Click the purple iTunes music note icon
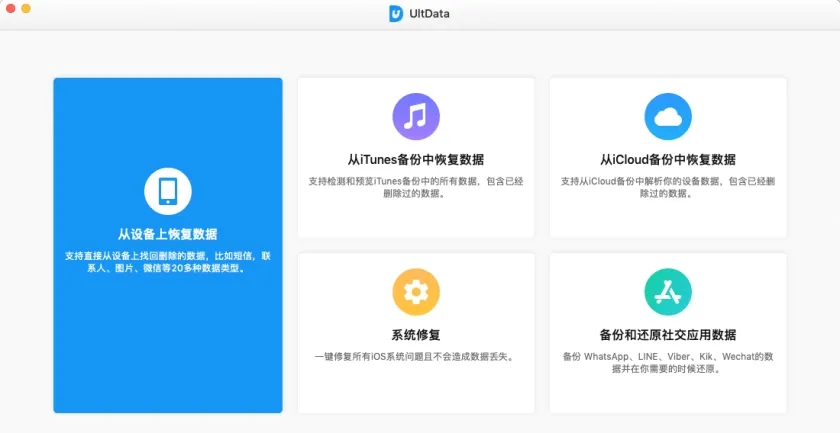This screenshot has height=433, width=840. tap(416, 116)
